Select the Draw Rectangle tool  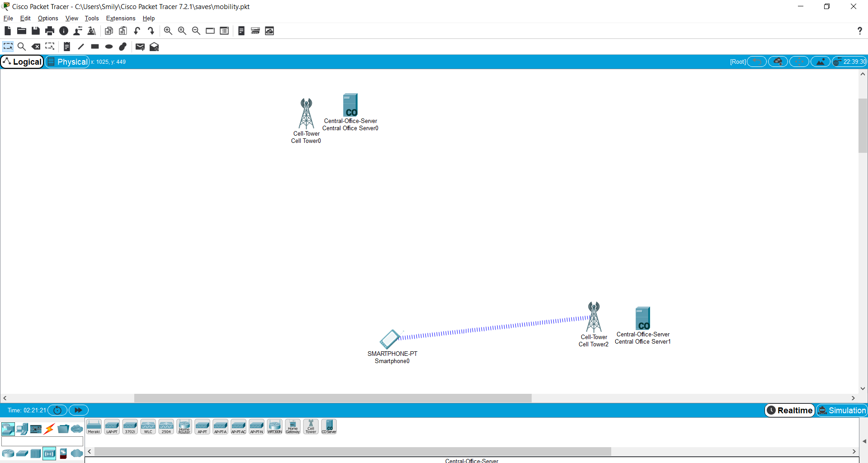point(95,47)
